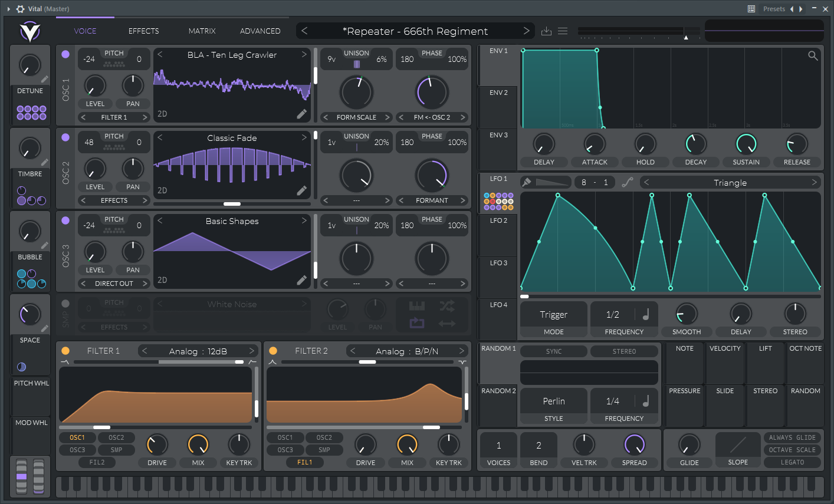The width and height of the screenshot is (834, 504).
Task: Toggle the ALWAYS GLIDE button
Action: click(x=792, y=437)
